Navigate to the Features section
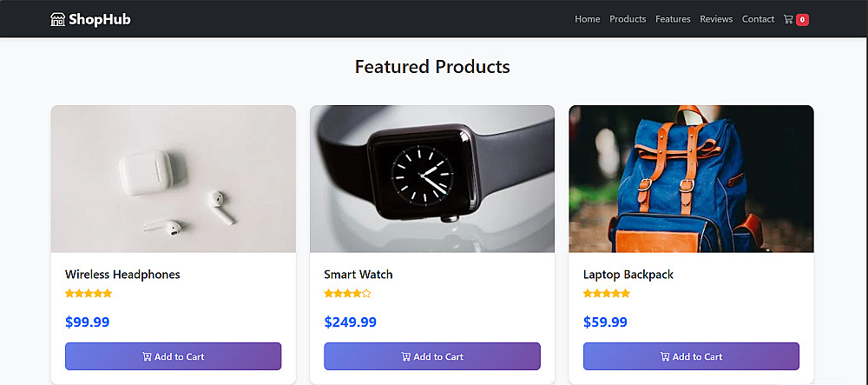 [673, 19]
